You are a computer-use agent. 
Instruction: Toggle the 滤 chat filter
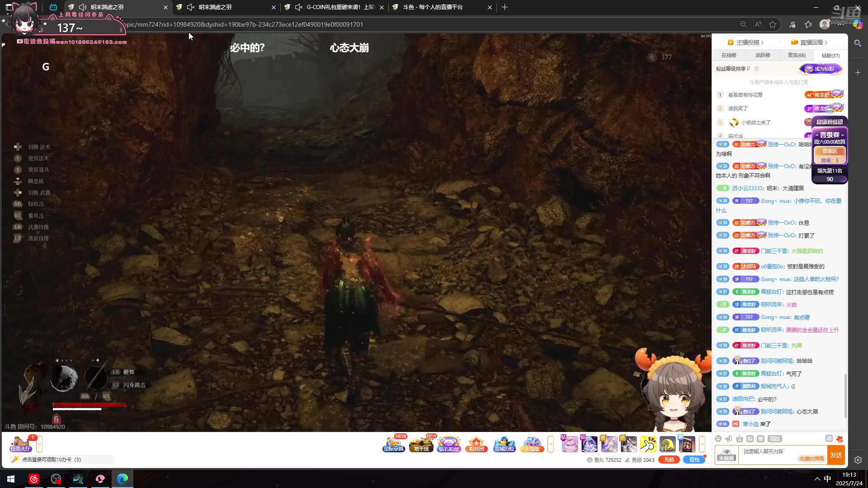pos(829,438)
